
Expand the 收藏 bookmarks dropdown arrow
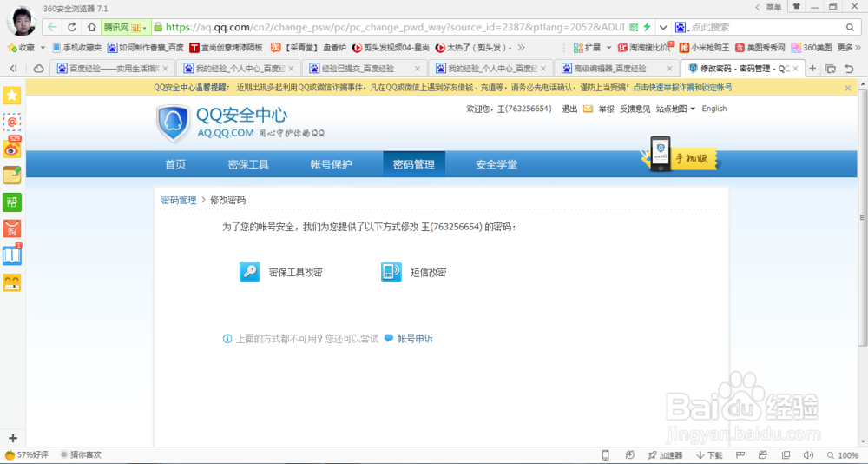pos(43,48)
